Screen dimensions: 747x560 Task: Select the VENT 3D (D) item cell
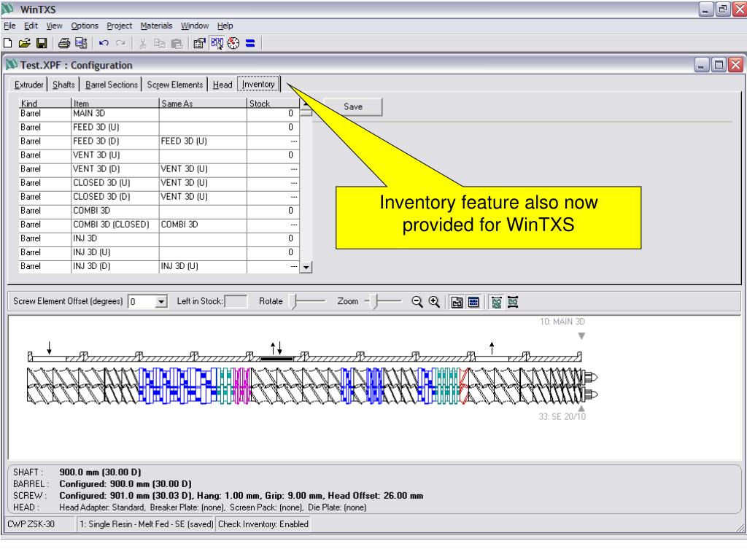click(x=115, y=169)
